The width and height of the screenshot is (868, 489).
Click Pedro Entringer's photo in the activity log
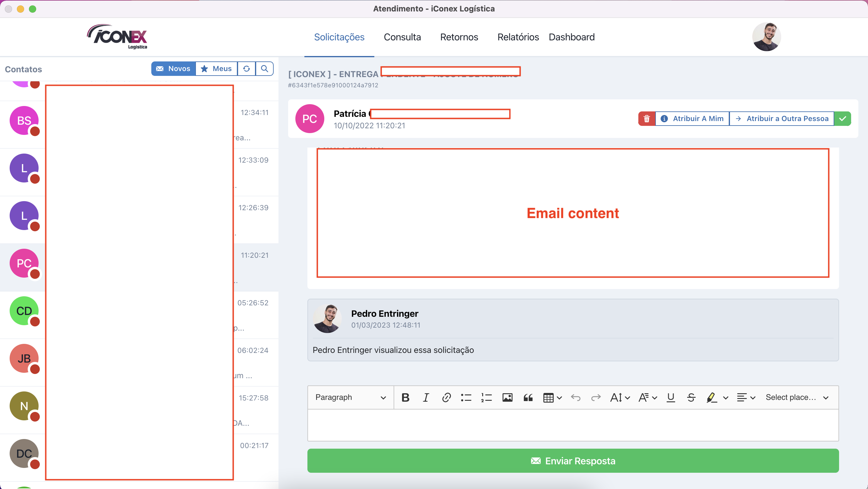click(x=327, y=318)
